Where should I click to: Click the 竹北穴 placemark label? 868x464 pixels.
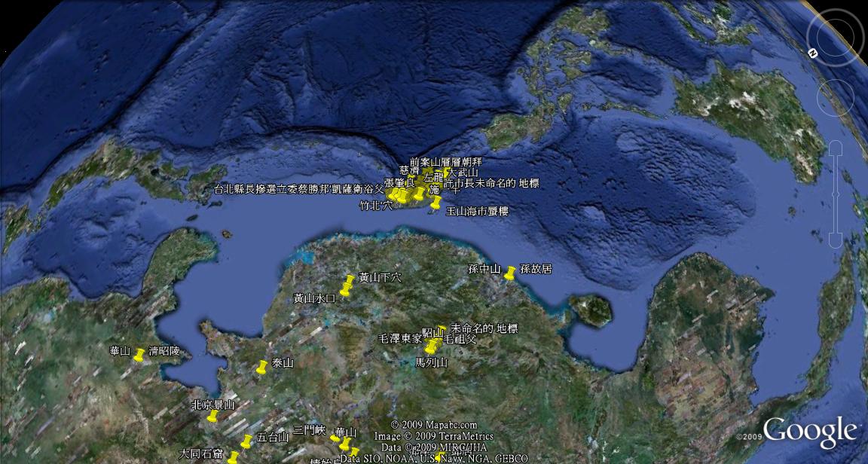tap(376, 206)
